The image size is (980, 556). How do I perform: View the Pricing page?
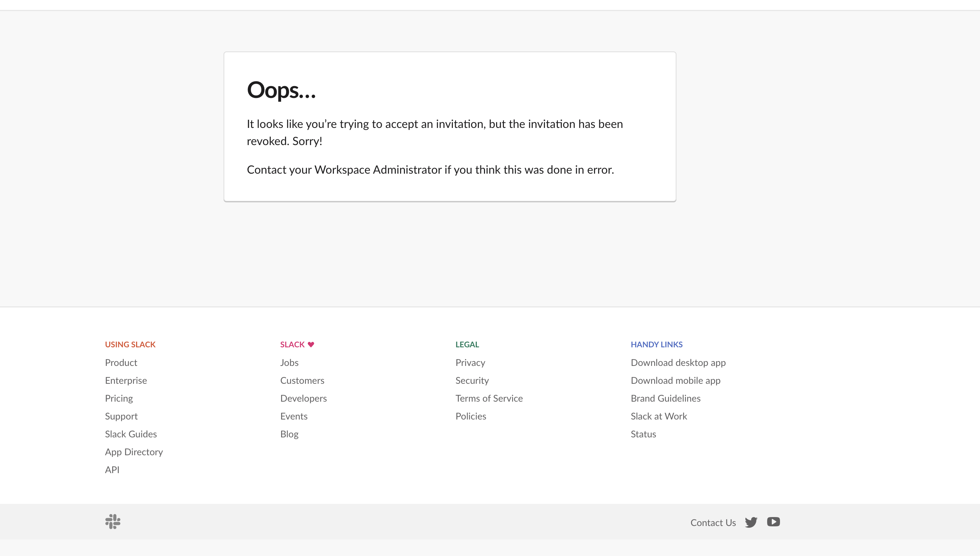pos(119,398)
